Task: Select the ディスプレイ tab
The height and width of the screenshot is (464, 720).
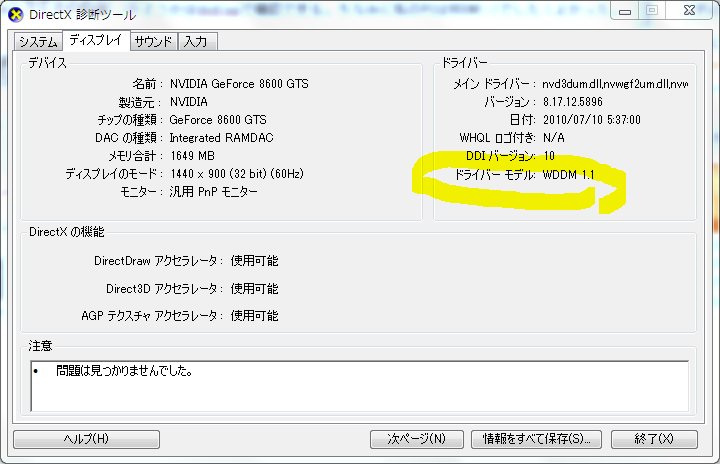Action: point(95,40)
